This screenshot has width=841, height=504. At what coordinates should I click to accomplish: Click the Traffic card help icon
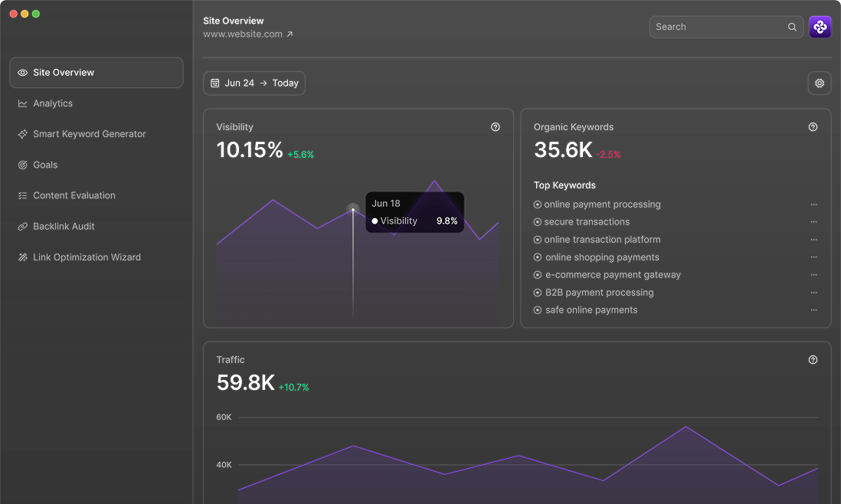(x=813, y=360)
